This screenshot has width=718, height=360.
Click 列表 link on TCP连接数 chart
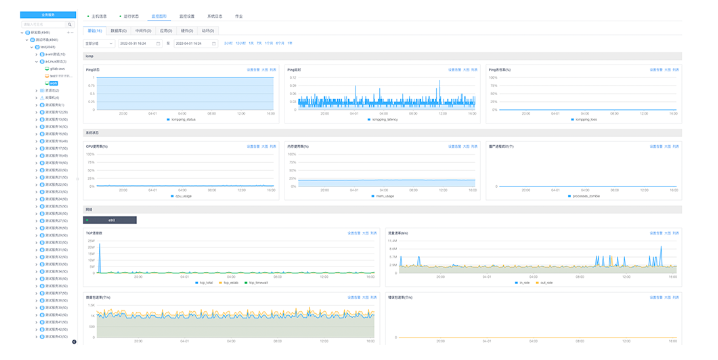(x=374, y=233)
